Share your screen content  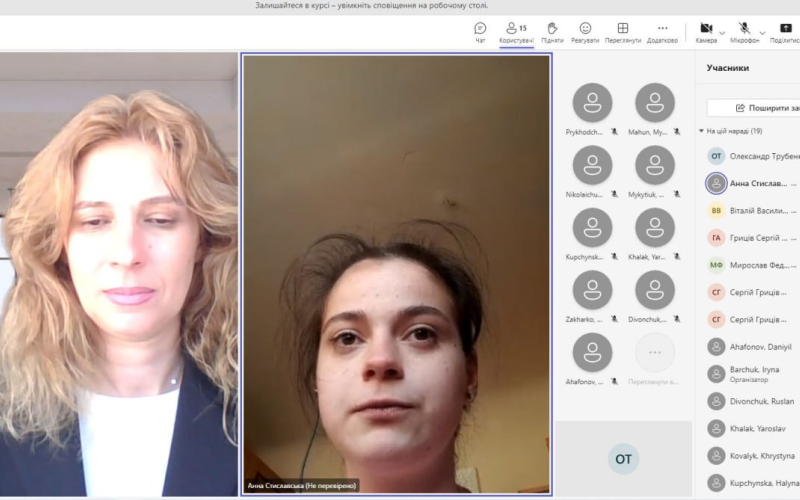point(785,32)
